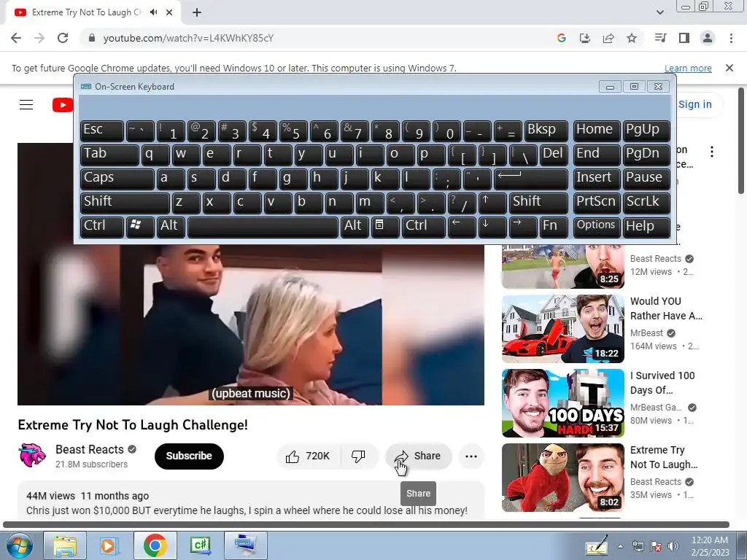Toggle the left Alt key on keyboard

pyautogui.click(x=171, y=226)
